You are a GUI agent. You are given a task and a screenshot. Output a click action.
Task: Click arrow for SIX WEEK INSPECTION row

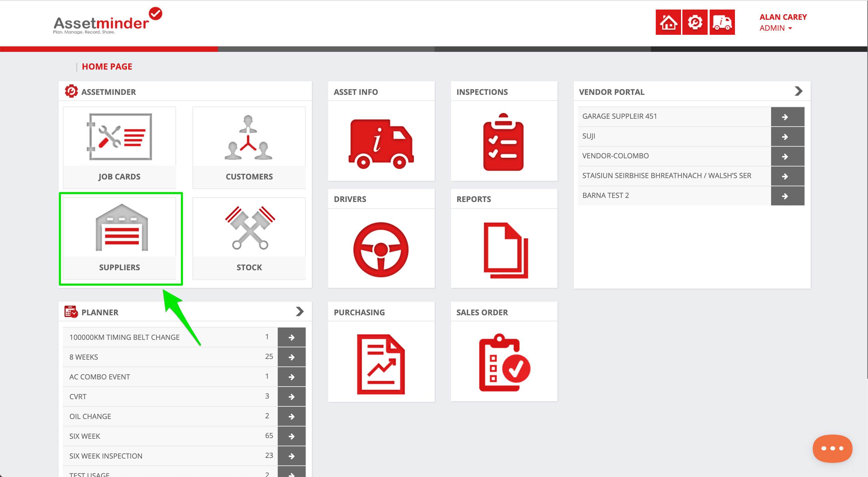[x=292, y=456]
